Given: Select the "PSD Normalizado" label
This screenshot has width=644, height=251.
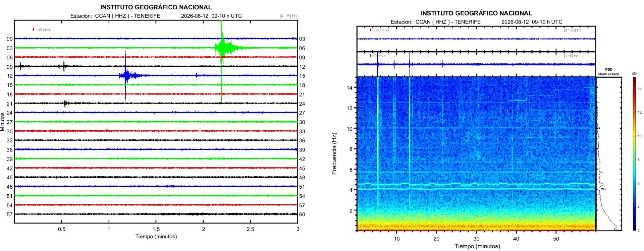Looking at the screenshot, I should (609, 72).
